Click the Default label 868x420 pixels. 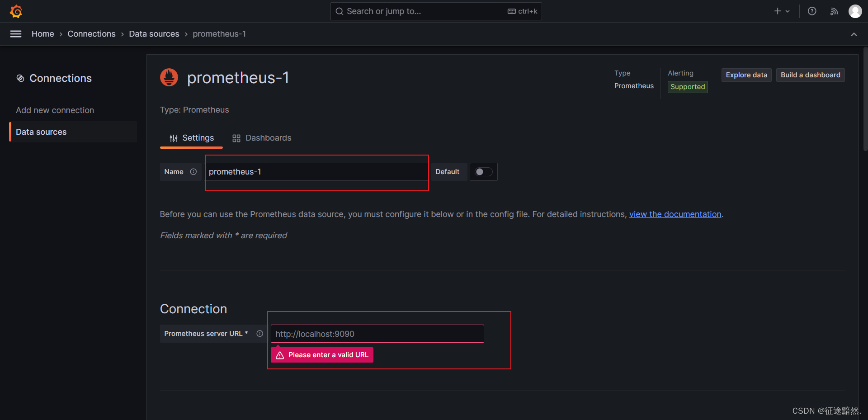(448, 172)
